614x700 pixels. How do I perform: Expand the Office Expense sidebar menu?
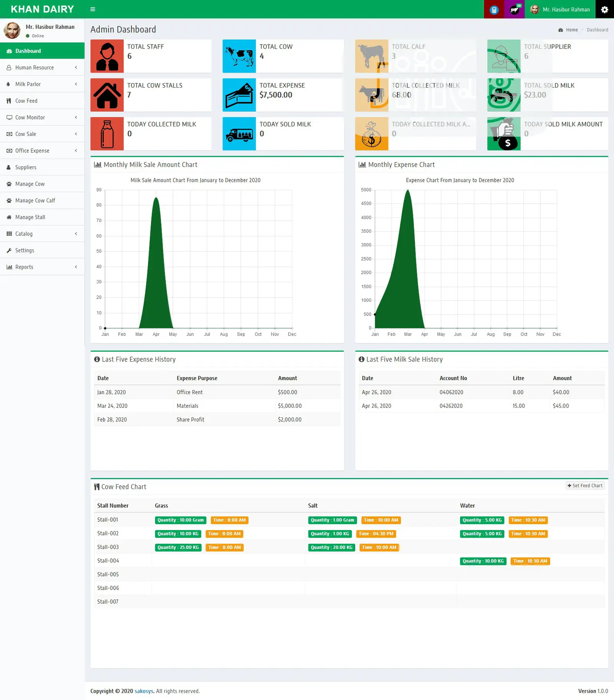(42, 151)
